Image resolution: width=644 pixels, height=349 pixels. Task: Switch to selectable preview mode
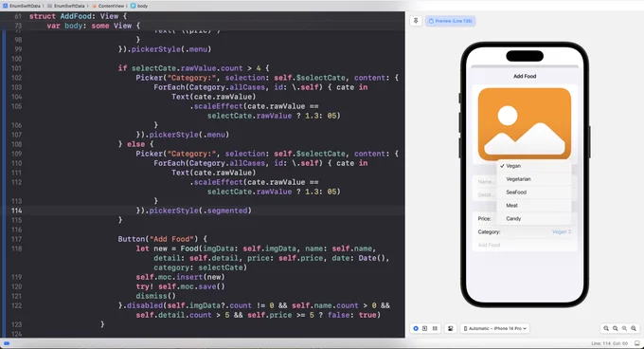coord(425,328)
